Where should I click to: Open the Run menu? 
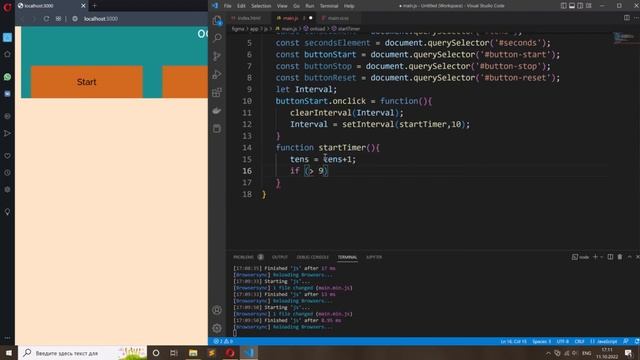310,6
